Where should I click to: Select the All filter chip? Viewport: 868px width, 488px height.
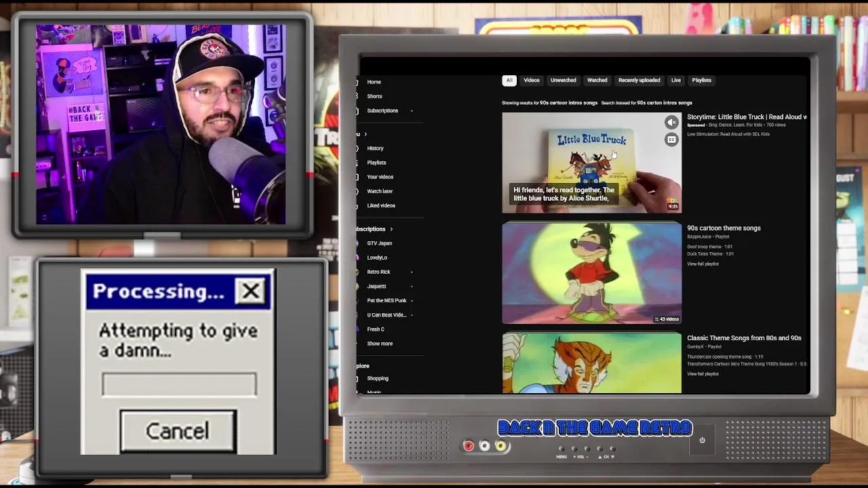509,80
